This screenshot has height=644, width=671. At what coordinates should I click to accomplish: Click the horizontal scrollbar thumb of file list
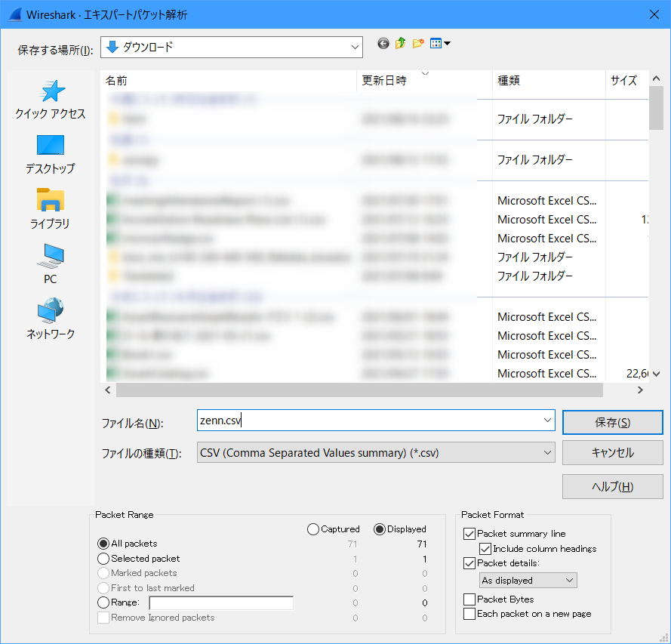[359, 390]
